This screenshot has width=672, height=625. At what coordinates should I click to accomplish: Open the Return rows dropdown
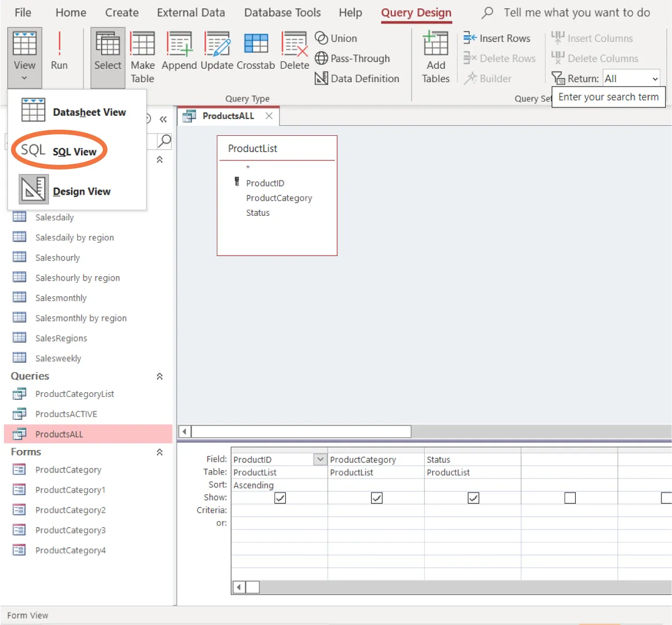(x=655, y=78)
